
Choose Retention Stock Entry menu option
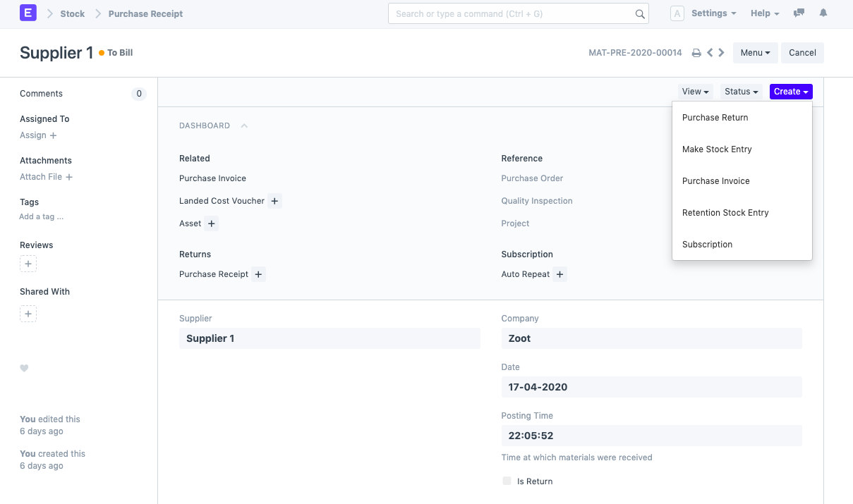click(x=725, y=213)
